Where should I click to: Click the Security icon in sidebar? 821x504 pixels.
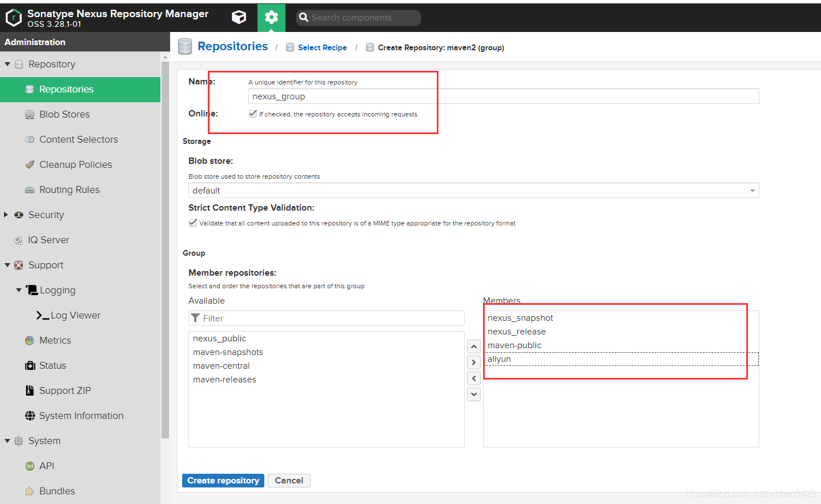(18, 215)
